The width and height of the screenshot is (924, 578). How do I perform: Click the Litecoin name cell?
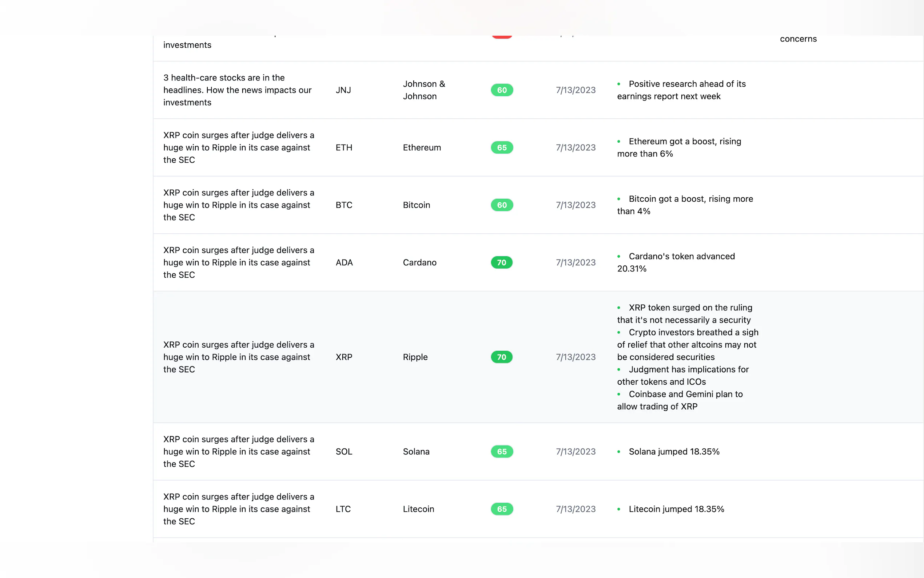pos(418,509)
